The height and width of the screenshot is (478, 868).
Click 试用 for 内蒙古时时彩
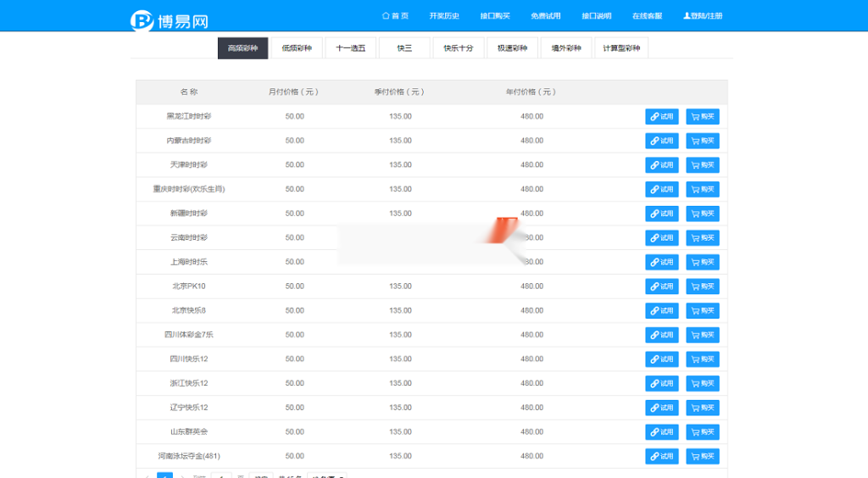661,141
